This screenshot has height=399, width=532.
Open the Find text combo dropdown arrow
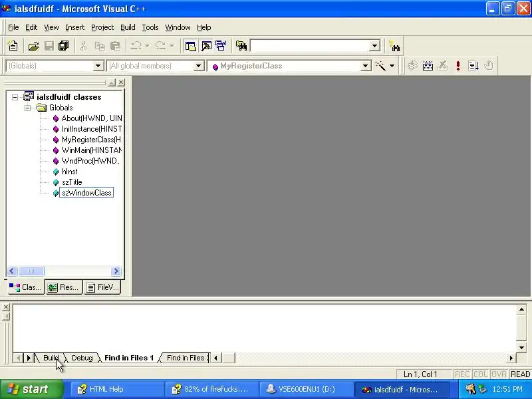(x=374, y=46)
